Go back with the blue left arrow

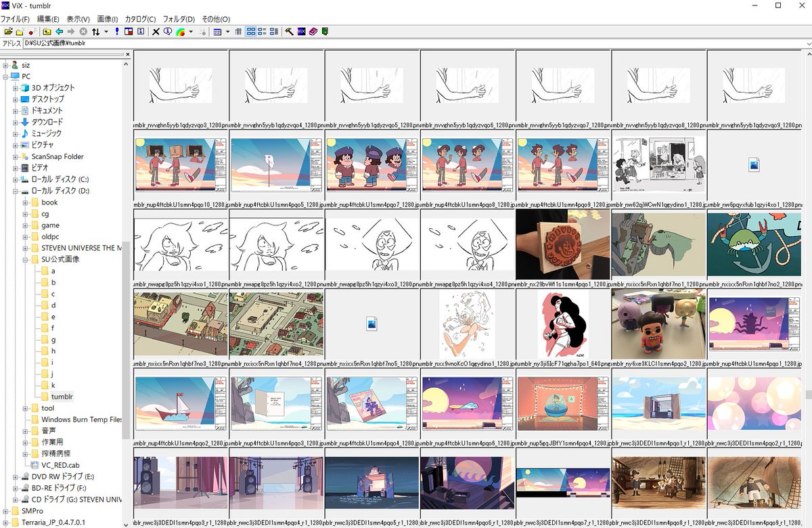tap(59, 31)
